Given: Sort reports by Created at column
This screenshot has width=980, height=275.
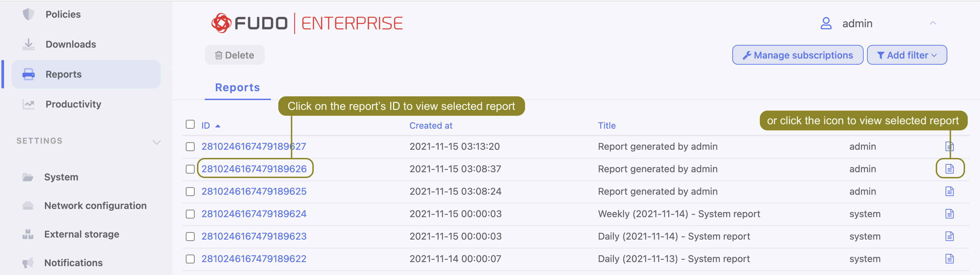Looking at the screenshot, I should [431, 126].
